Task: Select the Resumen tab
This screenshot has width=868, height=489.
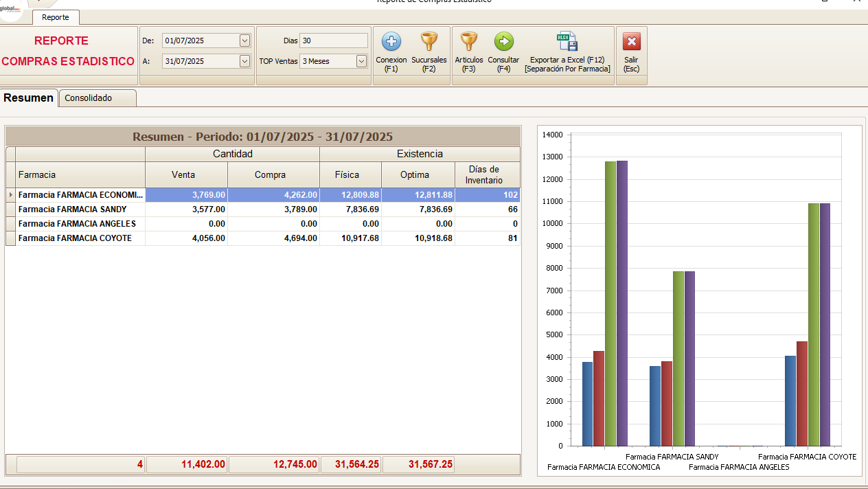Action: [28, 98]
